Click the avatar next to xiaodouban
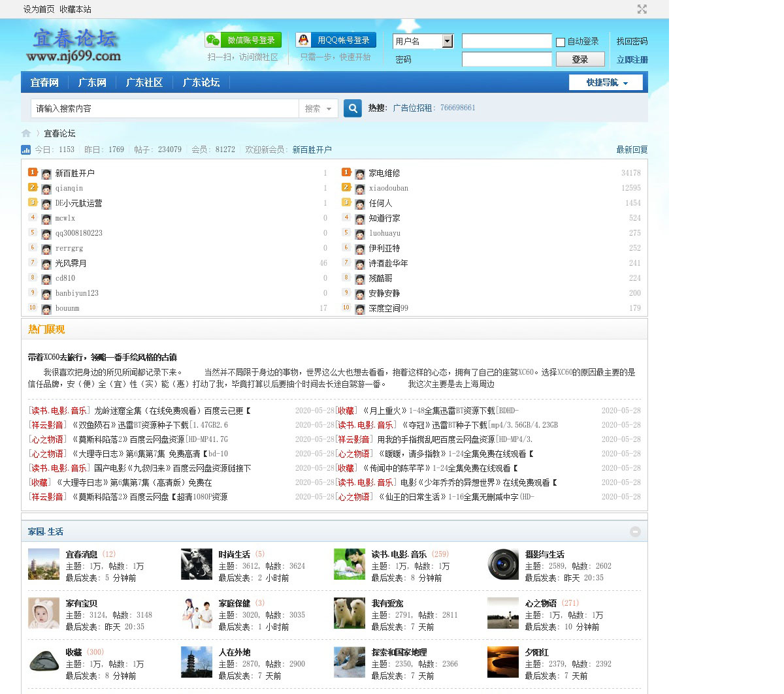This screenshot has width=784, height=694. click(x=360, y=189)
